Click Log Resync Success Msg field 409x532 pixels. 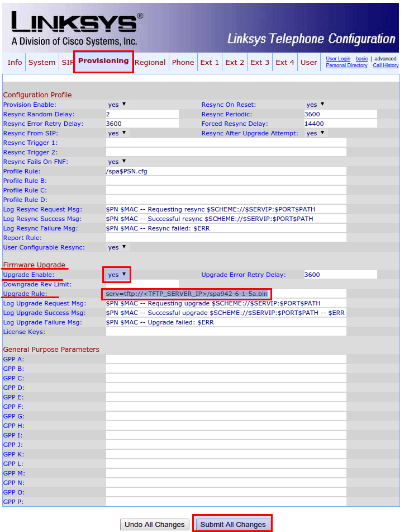point(226,219)
